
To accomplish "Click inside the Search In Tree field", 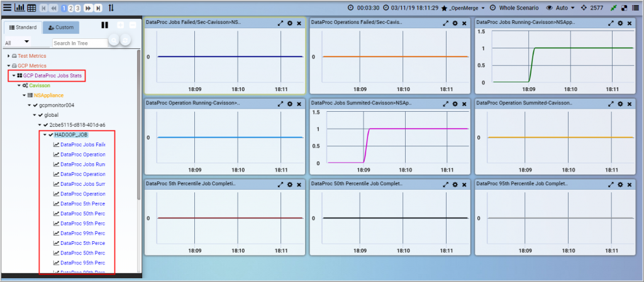I will (x=80, y=43).
